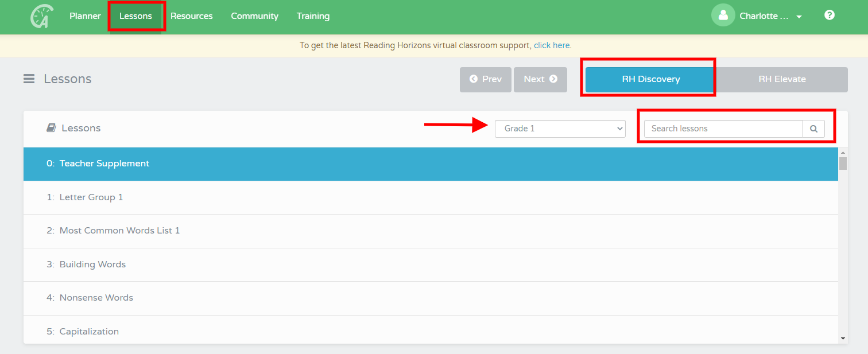Go to the Lessons menu item
This screenshot has height=354, width=868.
click(x=135, y=16)
